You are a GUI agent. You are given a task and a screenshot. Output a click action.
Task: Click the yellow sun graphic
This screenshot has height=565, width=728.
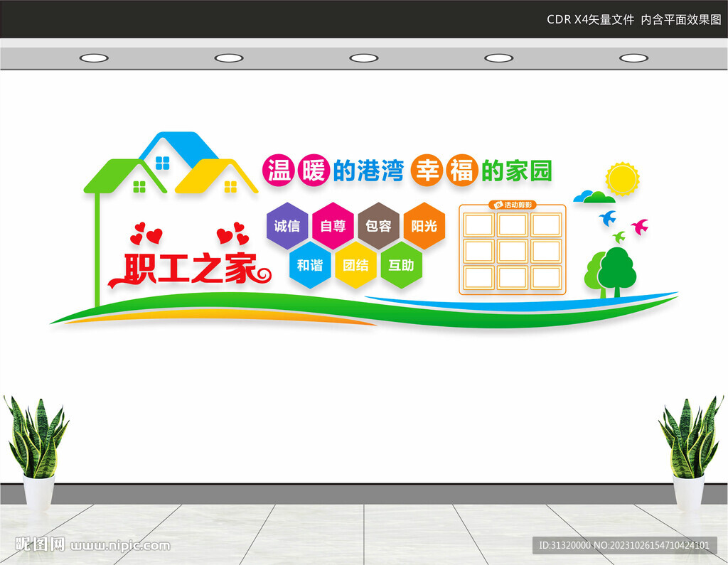[x=622, y=178]
